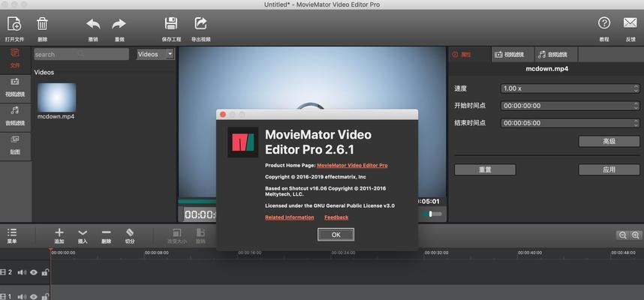Screen dimensions: 644x300
Task: Open the Feedback link in About dialog
Action: (336, 217)
